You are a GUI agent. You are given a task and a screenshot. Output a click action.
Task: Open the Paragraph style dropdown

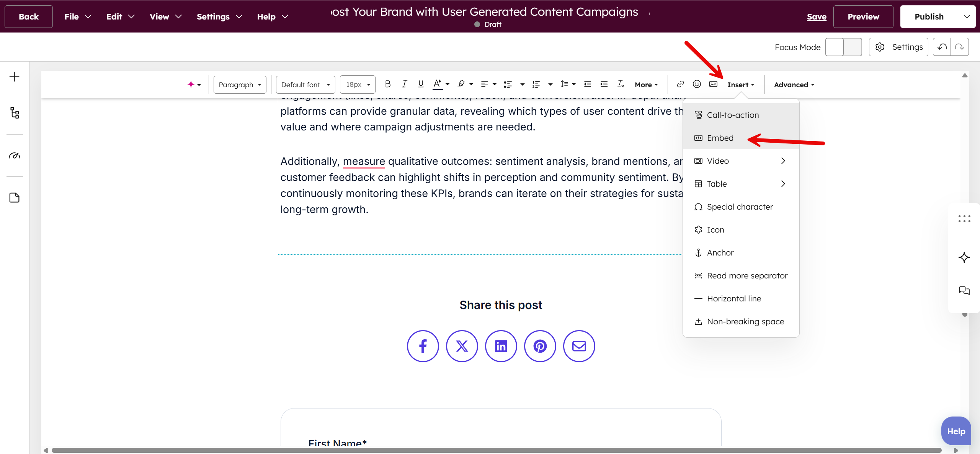[240, 84]
